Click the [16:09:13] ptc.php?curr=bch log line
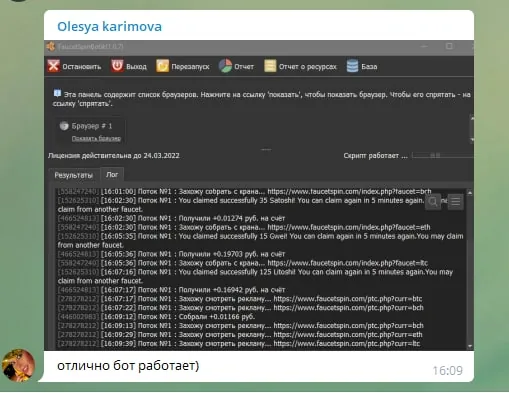 point(241,325)
